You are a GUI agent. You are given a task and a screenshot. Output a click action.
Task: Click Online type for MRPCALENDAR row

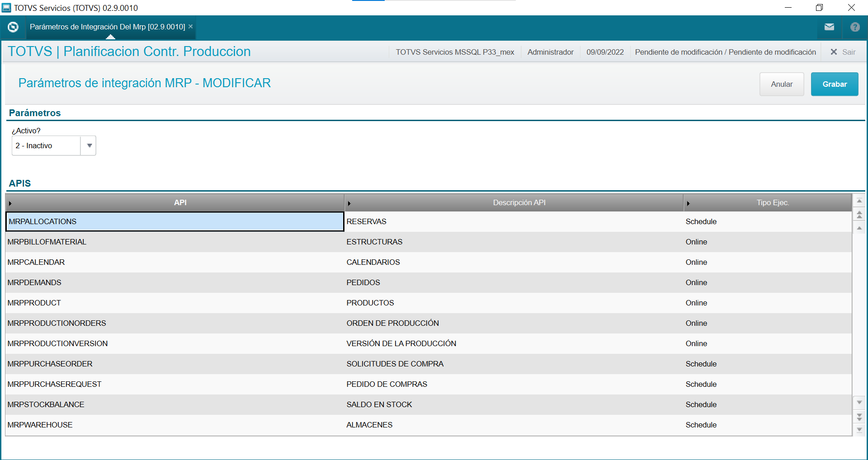coord(768,262)
